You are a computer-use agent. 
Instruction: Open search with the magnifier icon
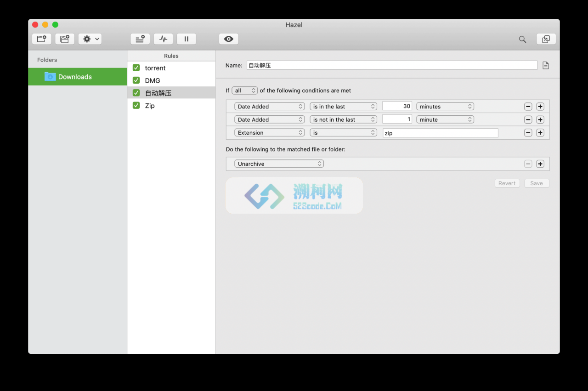click(522, 39)
